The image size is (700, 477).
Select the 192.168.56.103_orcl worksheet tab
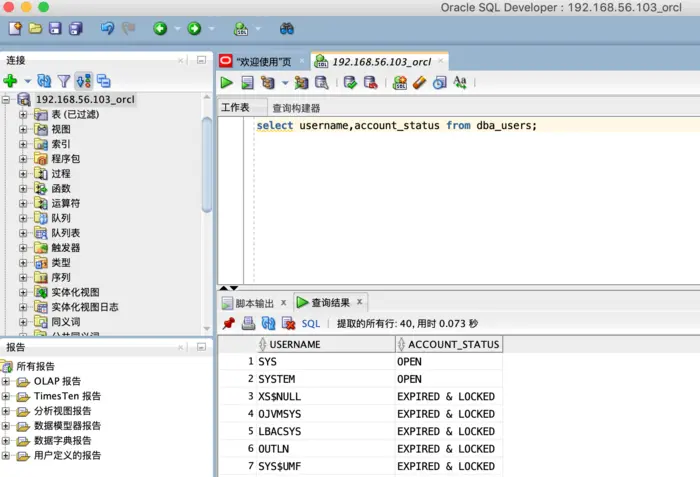point(382,62)
